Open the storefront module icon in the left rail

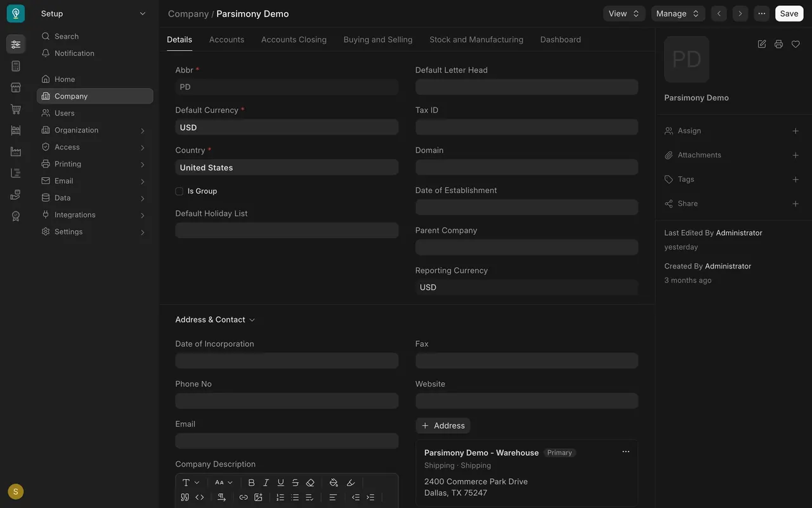16,88
